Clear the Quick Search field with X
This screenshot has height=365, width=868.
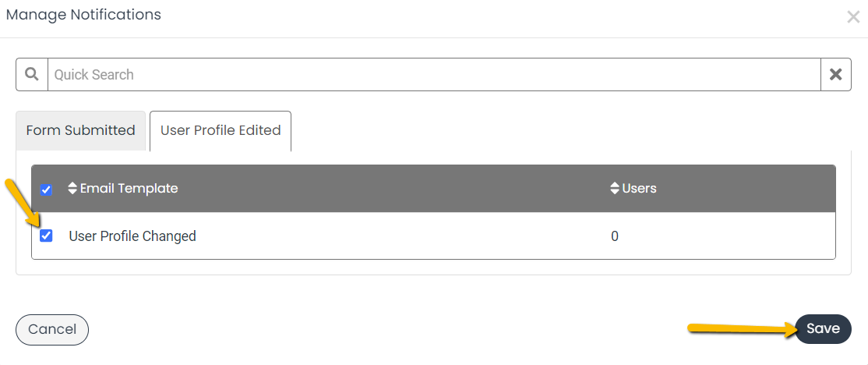coord(835,74)
